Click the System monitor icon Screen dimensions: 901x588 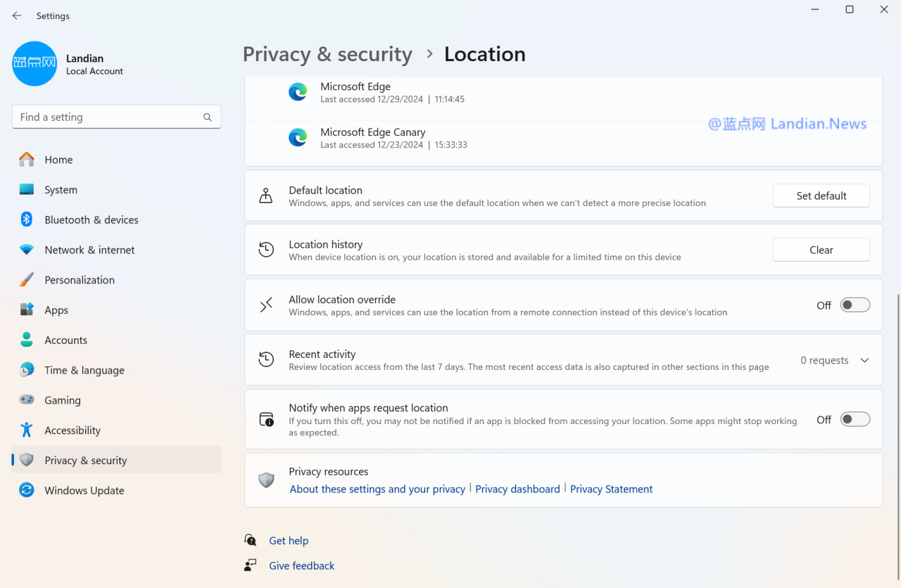tap(27, 190)
